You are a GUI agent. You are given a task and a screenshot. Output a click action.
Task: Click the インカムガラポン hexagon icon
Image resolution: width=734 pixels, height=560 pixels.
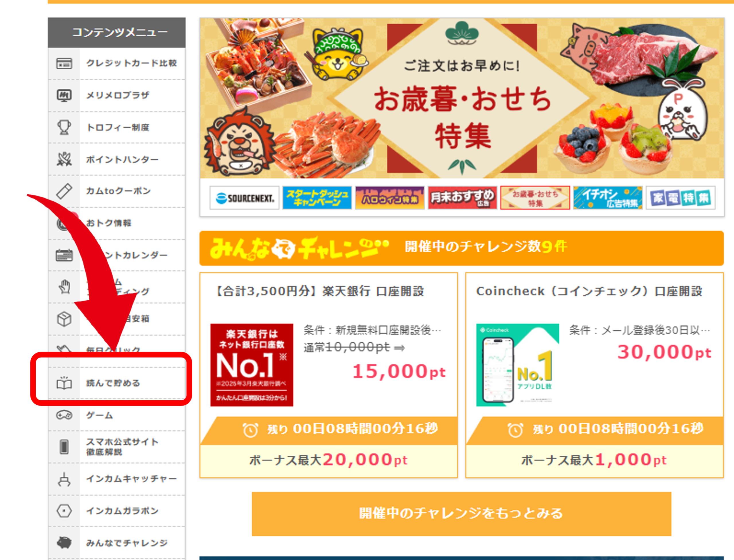(x=64, y=511)
